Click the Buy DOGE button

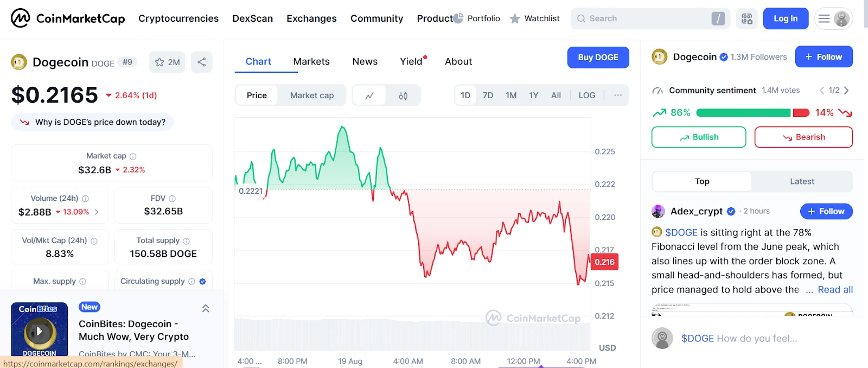coord(598,58)
